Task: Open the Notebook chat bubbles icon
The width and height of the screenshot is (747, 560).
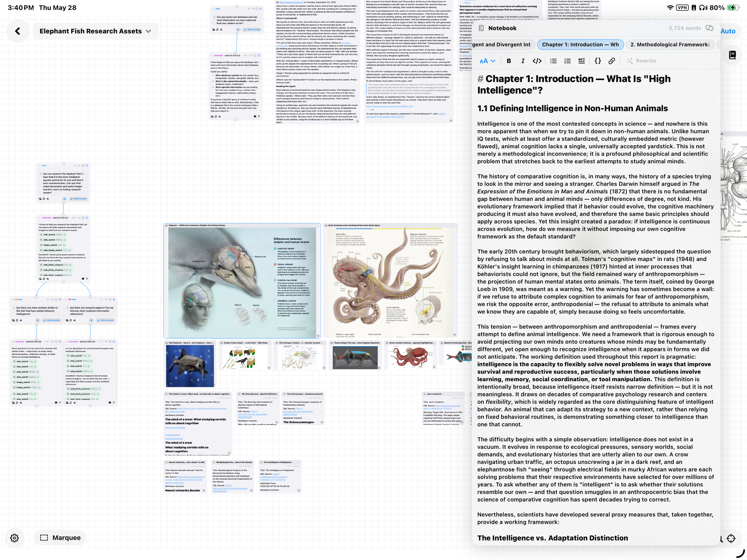Action: (x=709, y=28)
